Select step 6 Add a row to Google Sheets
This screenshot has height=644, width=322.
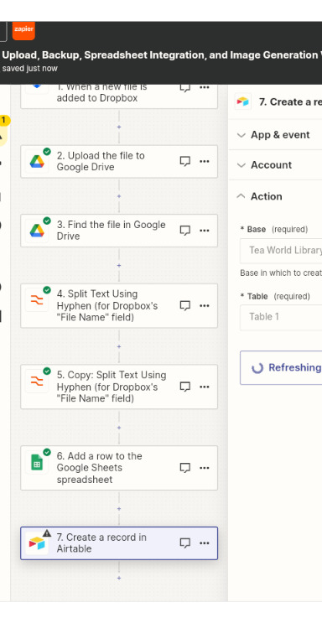tap(119, 468)
